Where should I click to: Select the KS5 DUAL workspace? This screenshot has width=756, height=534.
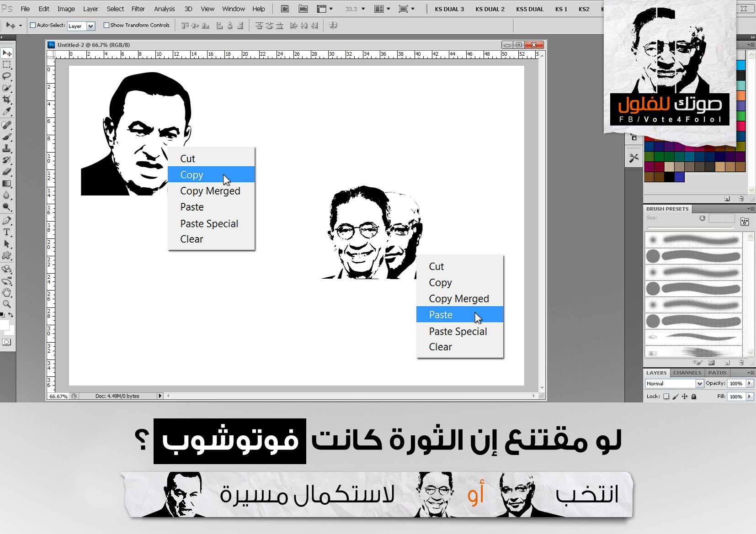pos(530,9)
